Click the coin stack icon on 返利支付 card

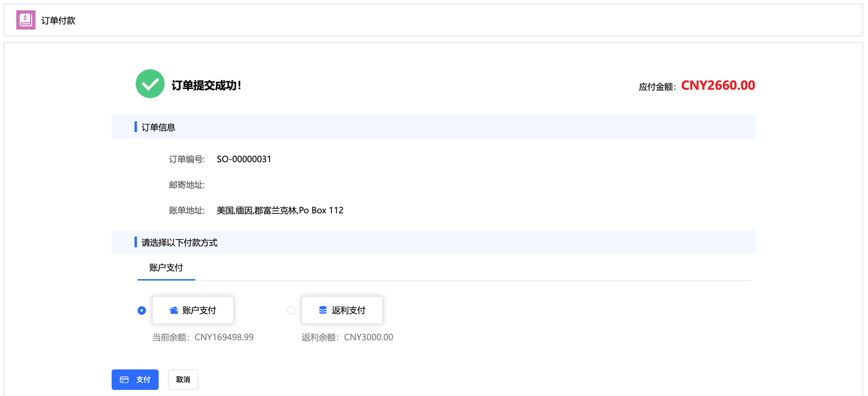pos(322,310)
